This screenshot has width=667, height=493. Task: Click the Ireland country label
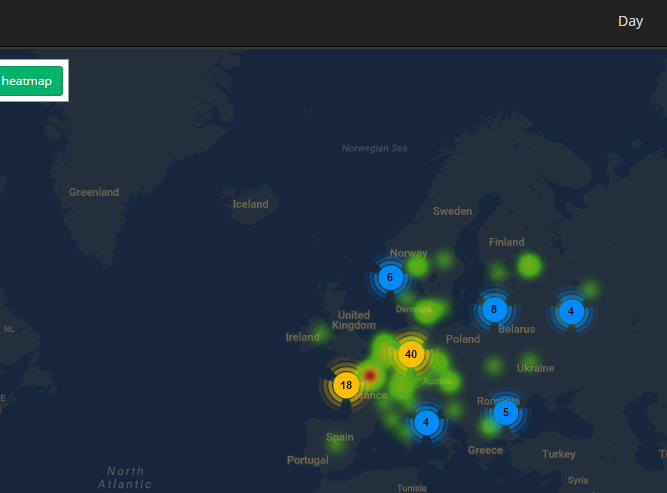coord(303,337)
